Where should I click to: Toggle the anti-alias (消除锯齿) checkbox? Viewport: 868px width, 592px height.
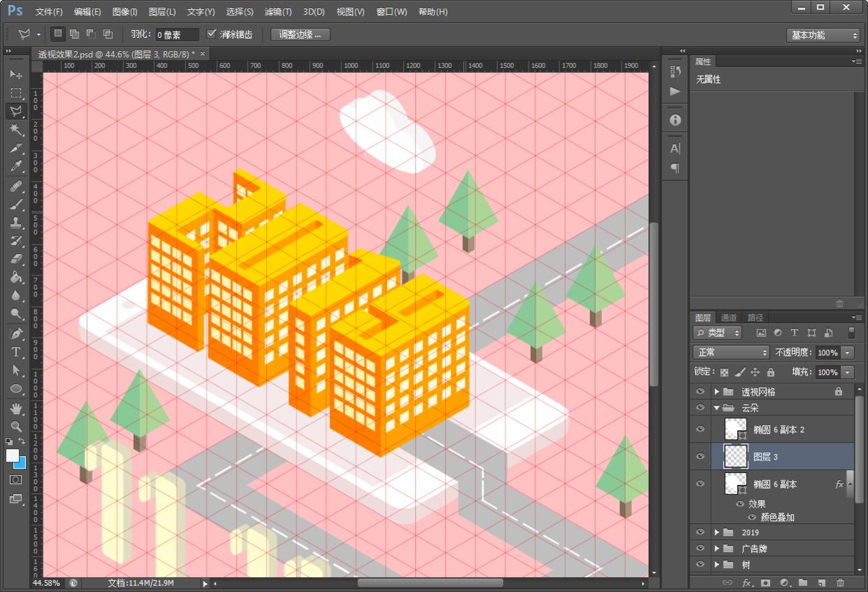click(212, 34)
